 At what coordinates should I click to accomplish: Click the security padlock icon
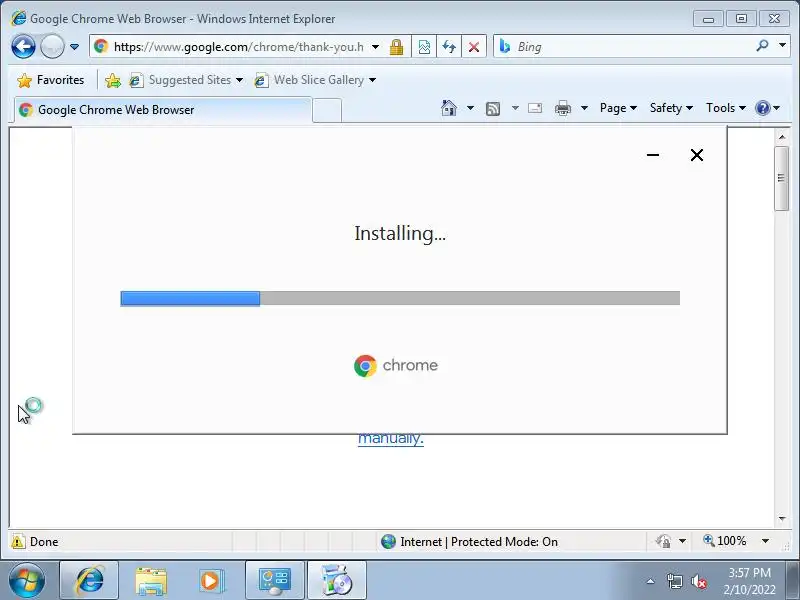pos(396,47)
